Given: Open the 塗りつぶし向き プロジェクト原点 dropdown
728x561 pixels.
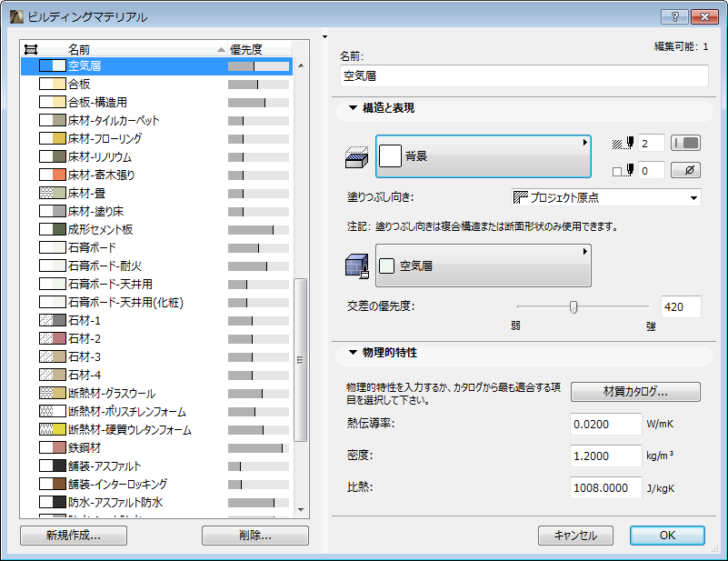Looking at the screenshot, I should coord(606,197).
